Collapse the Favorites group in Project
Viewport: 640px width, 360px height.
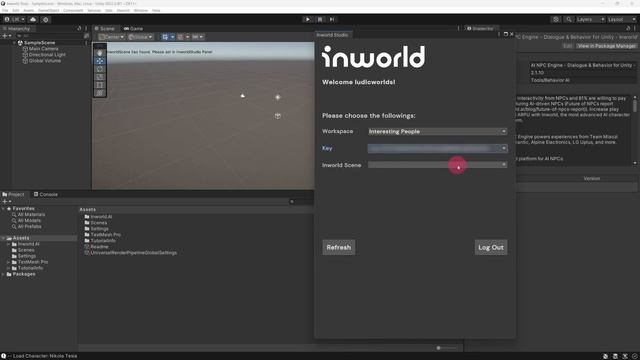[3, 209]
